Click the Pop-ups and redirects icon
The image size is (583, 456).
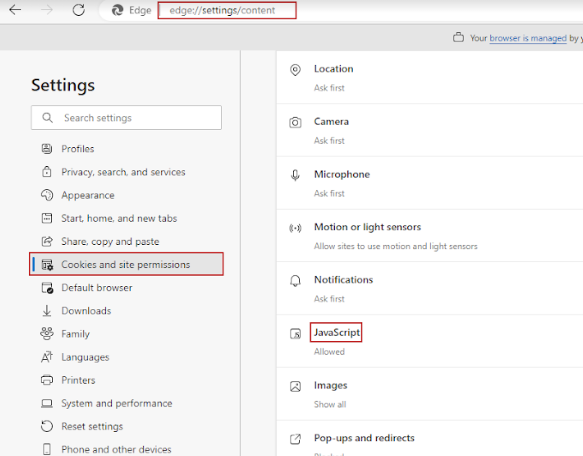[295, 439]
